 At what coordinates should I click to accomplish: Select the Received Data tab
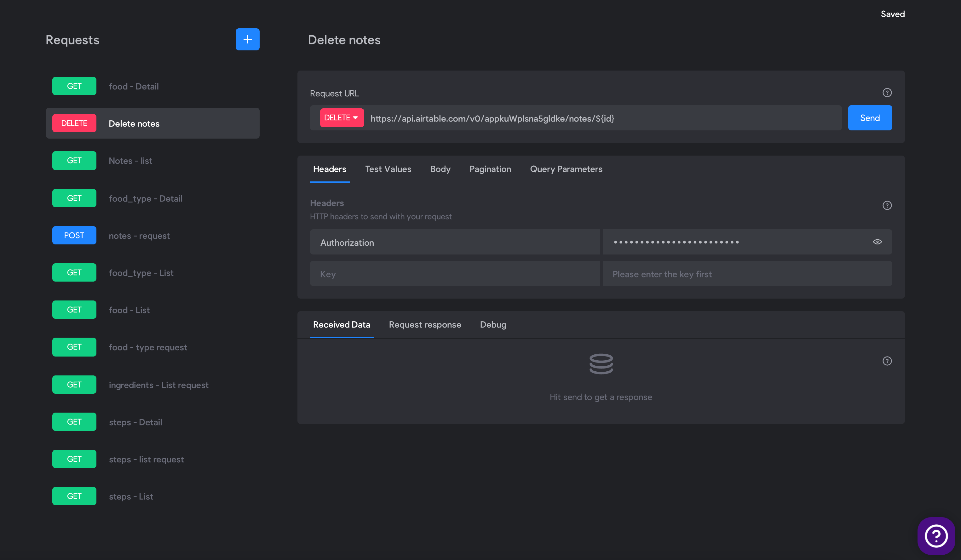coord(341,324)
